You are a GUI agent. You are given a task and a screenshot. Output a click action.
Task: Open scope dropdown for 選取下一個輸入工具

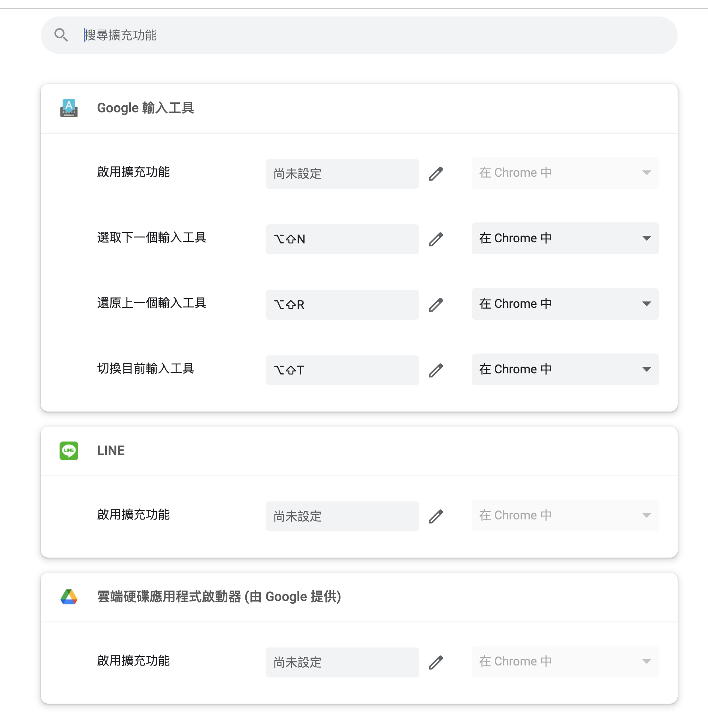(x=565, y=238)
